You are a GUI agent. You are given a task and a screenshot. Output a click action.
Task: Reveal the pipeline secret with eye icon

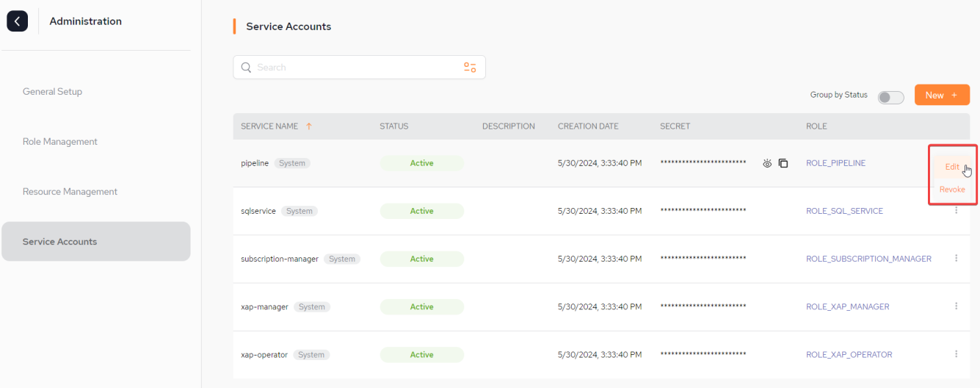(767, 163)
